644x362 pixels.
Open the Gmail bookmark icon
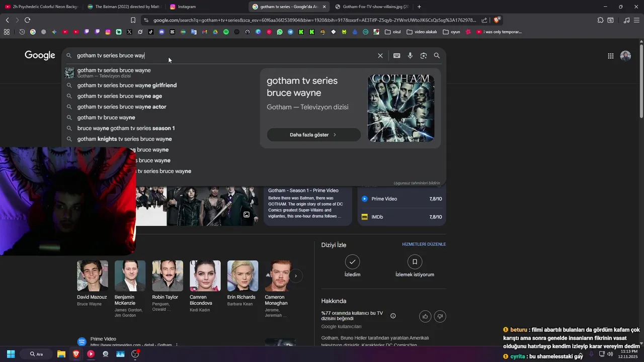pyautogui.click(x=204, y=32)
